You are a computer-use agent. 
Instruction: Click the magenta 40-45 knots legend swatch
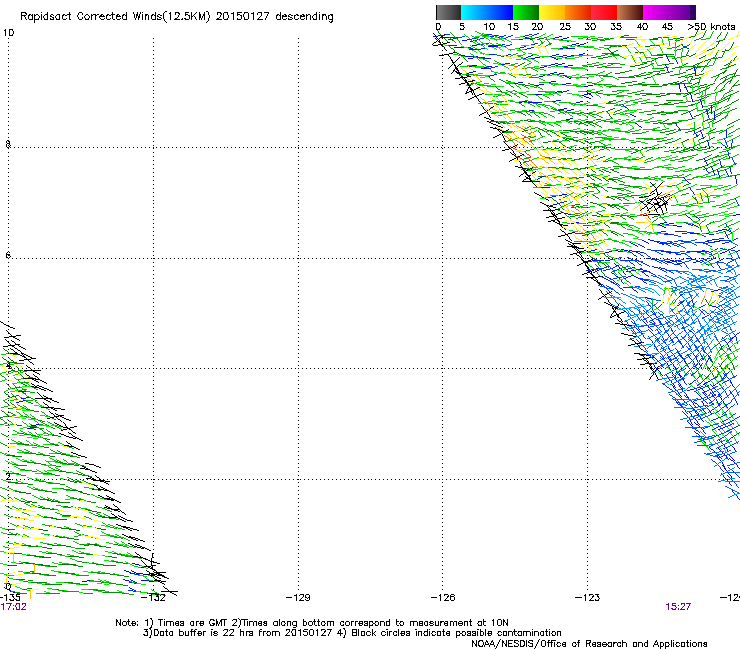pyautogui.click(x=656, y=12)
